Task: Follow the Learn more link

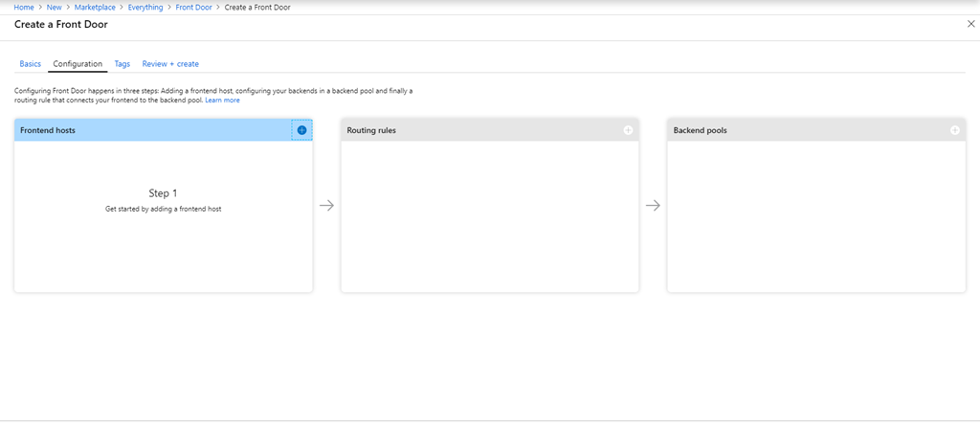Action: (x=222, y=100)
